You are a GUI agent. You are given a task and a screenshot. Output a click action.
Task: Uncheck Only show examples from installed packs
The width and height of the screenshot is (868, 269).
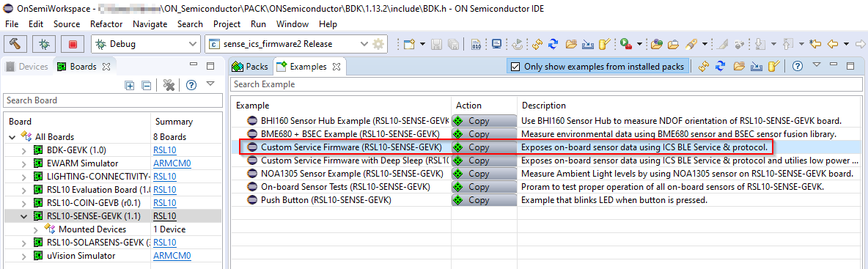(515, 67)
